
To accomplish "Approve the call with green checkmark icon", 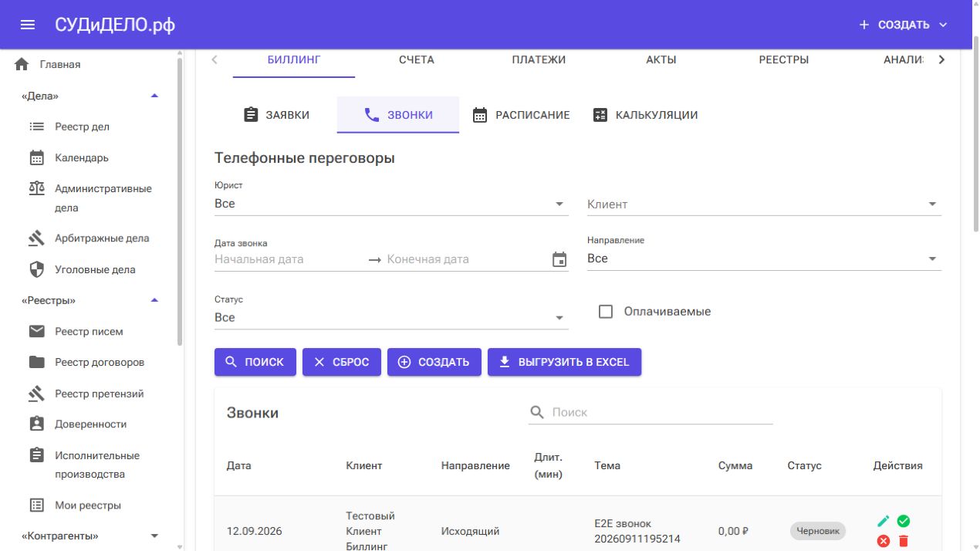I will [904, 521].
